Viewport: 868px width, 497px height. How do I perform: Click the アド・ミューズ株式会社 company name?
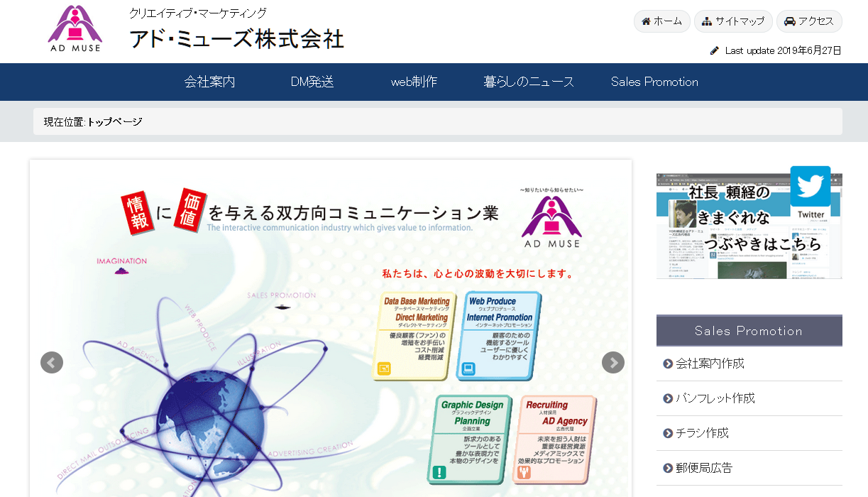236,38
